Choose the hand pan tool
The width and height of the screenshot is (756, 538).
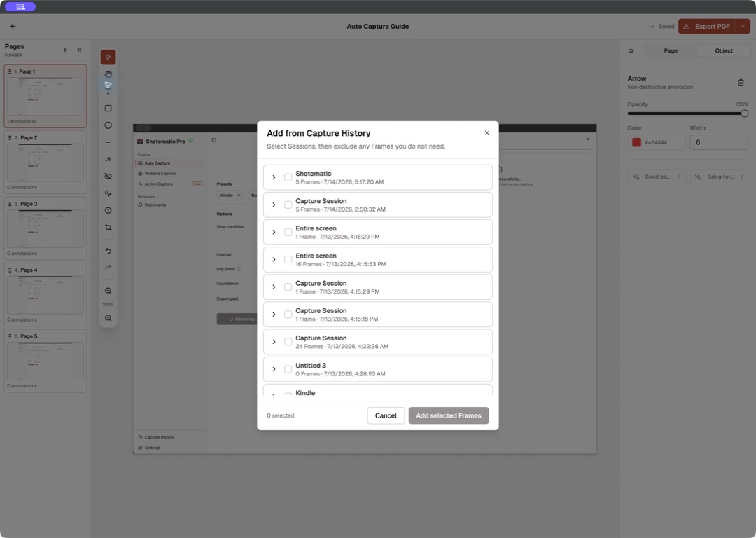108,74
